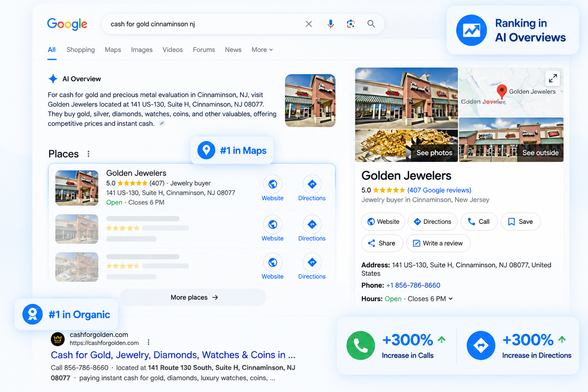This screenshot has width=588, height=392.
Task: Open Google Lens image search icon
Action: [351, 24]
